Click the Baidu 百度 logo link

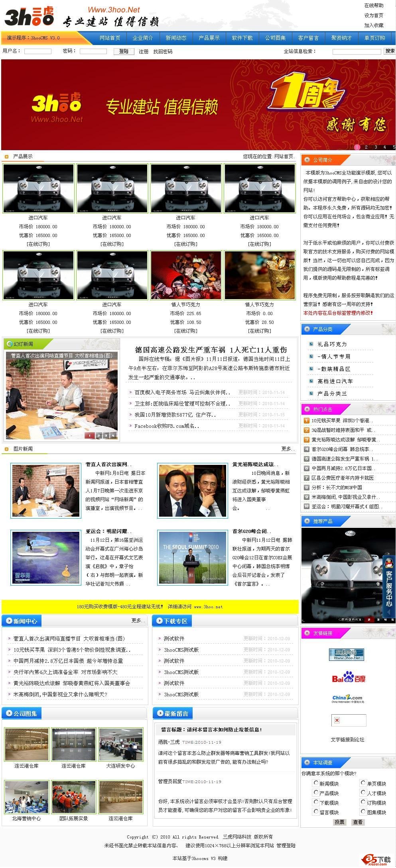pos(349,677)
